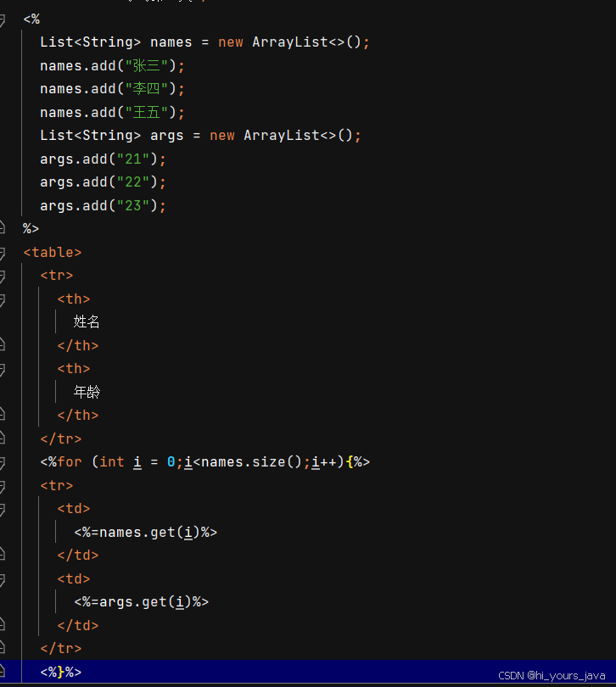616x687 pixels.
Task: Click the 'new' keyword on the args declaration line
Action: tap(221, 136)
